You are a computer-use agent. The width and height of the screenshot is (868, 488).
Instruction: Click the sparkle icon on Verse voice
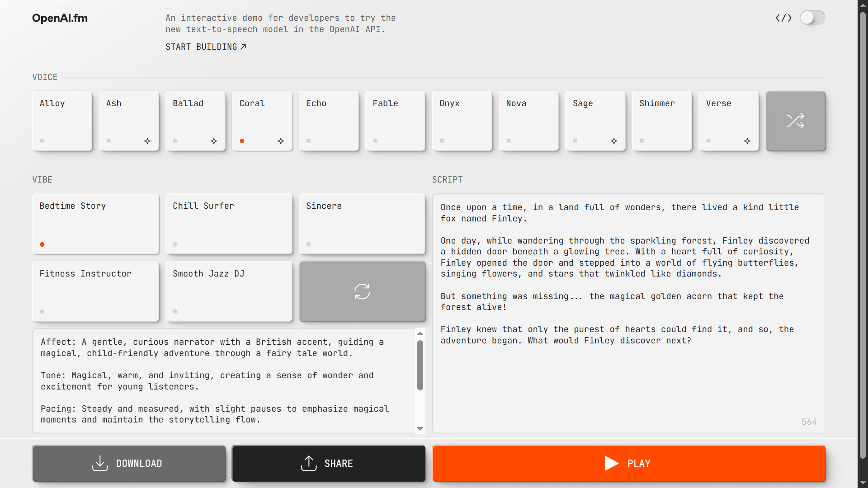[x=747, y=141]
